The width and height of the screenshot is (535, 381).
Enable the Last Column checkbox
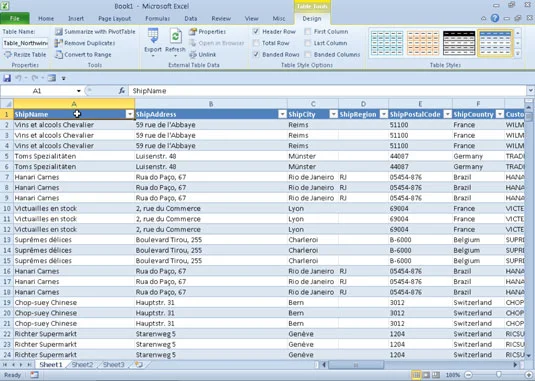pos(308,43)
